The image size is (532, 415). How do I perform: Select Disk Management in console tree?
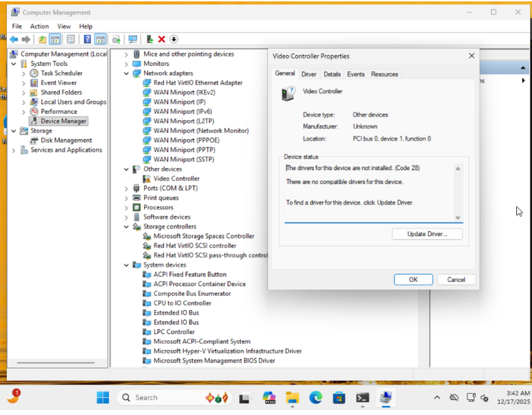(x=66, y=140)
